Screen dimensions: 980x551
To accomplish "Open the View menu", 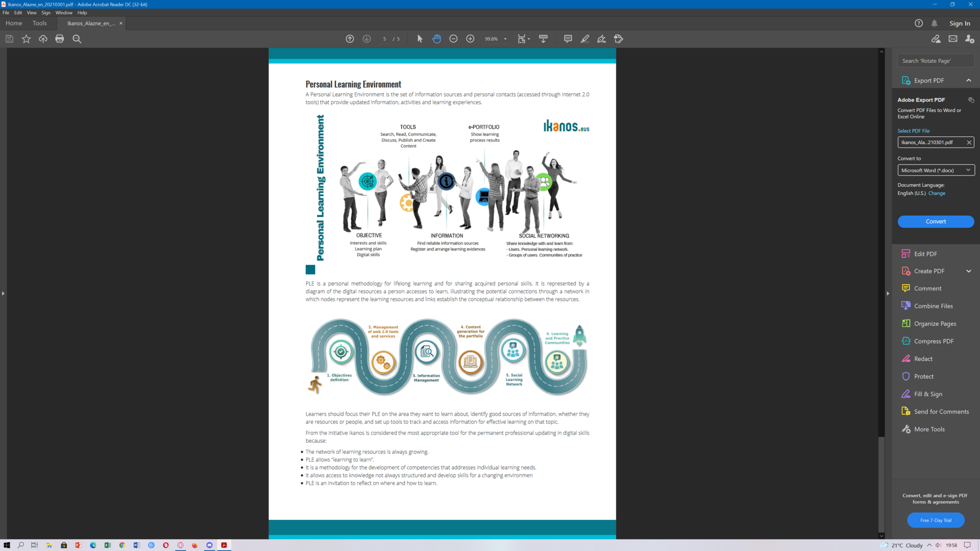I will tap(32, 13).
